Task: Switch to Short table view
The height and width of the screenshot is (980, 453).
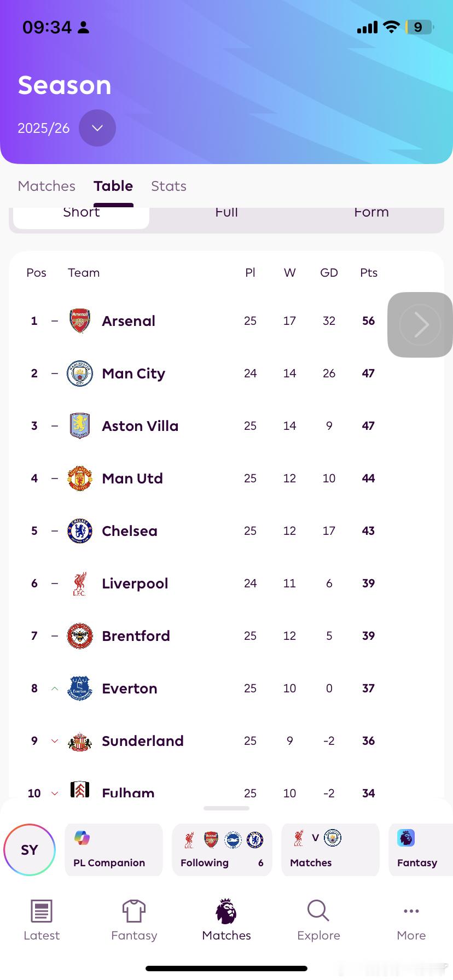Action: (81, 215)
